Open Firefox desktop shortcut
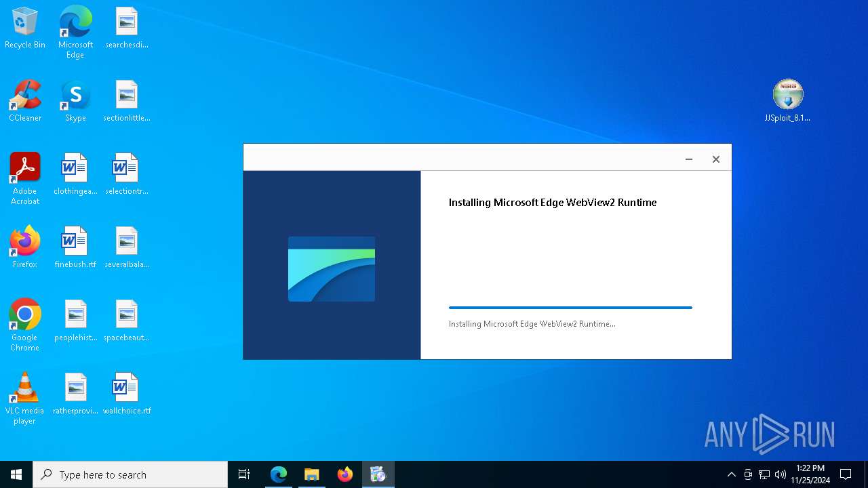Screen dimensions: 868x488 [x=25, y=248]
